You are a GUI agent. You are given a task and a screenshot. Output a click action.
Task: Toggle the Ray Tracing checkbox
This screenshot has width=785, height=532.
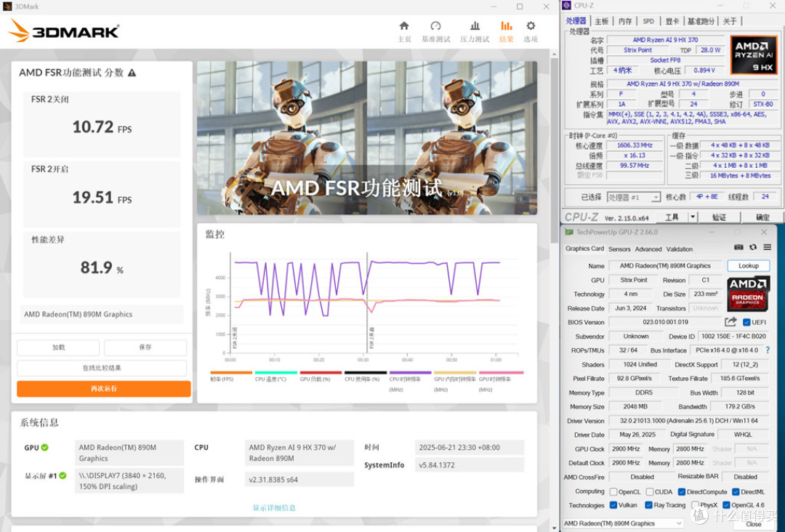point(649,505)
